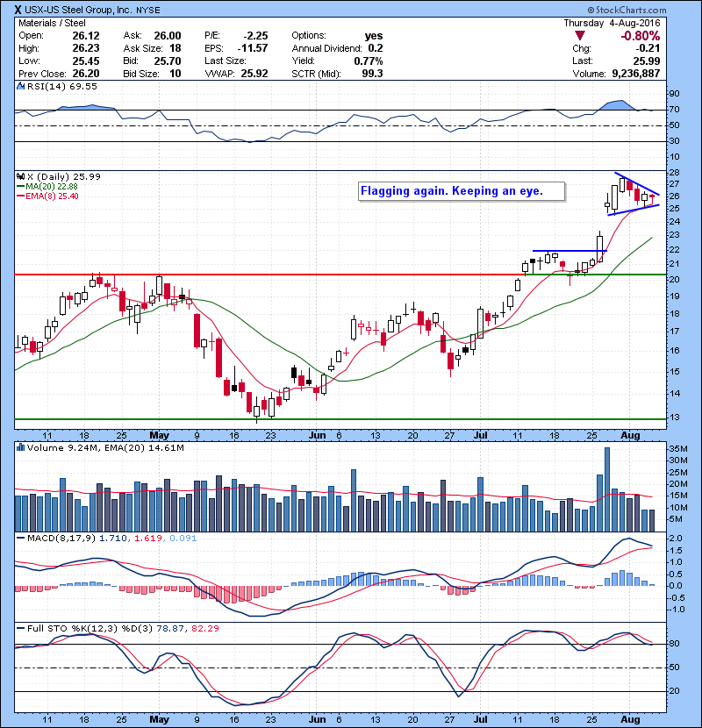This screenshot has height=728, width=702.
Task: Click the date Thursday 4-Aug-2016
Action: (x=612, y=23)
